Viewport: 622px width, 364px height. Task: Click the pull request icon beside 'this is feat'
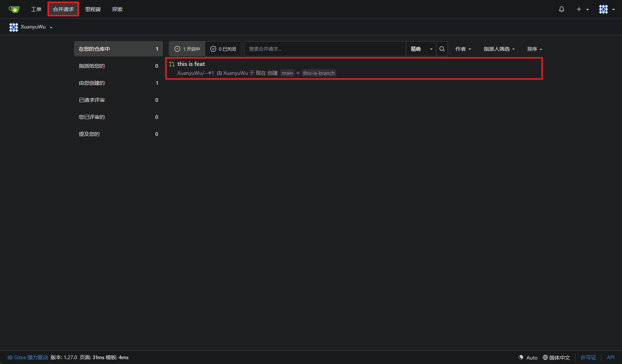tap(172, 64)
